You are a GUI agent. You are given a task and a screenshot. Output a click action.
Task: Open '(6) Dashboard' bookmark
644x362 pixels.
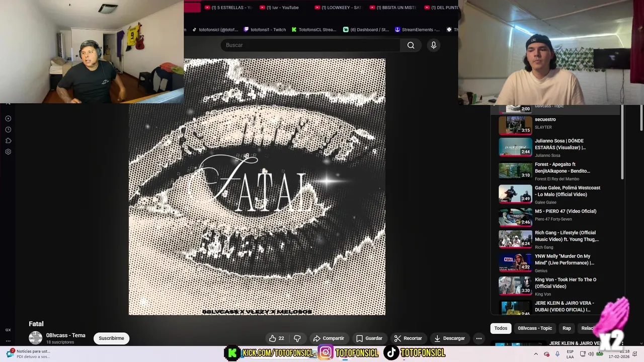coord(366,30)
